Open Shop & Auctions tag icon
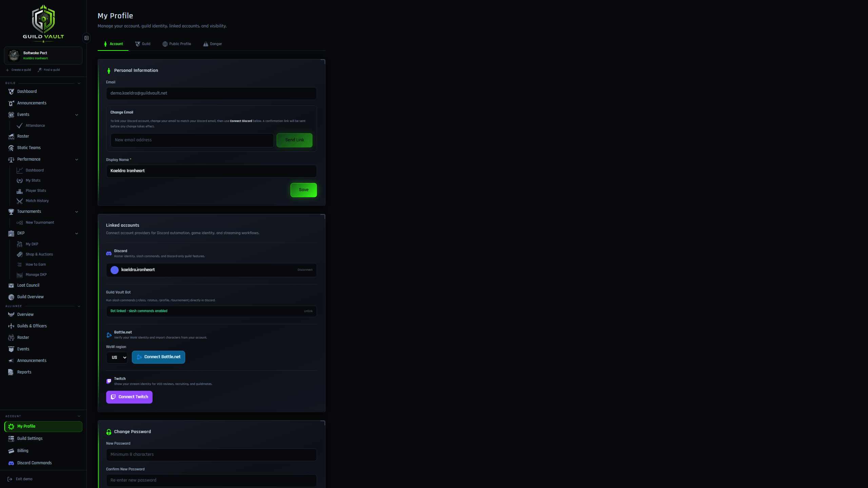868x488 pixels. point(20,255)
